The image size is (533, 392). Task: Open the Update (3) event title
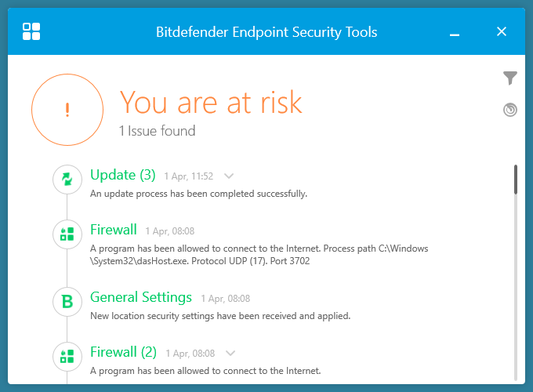123,174
